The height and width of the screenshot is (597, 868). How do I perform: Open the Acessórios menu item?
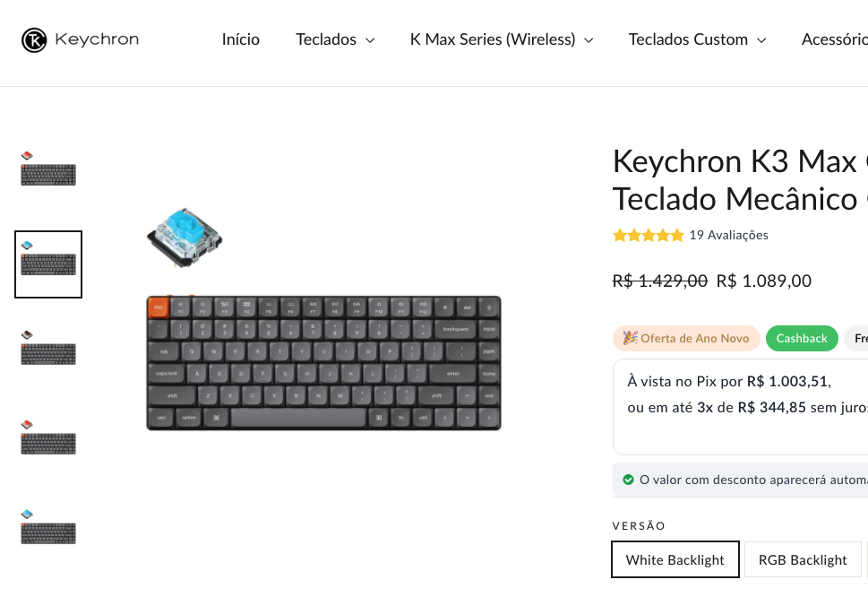(x=834, y=39)
